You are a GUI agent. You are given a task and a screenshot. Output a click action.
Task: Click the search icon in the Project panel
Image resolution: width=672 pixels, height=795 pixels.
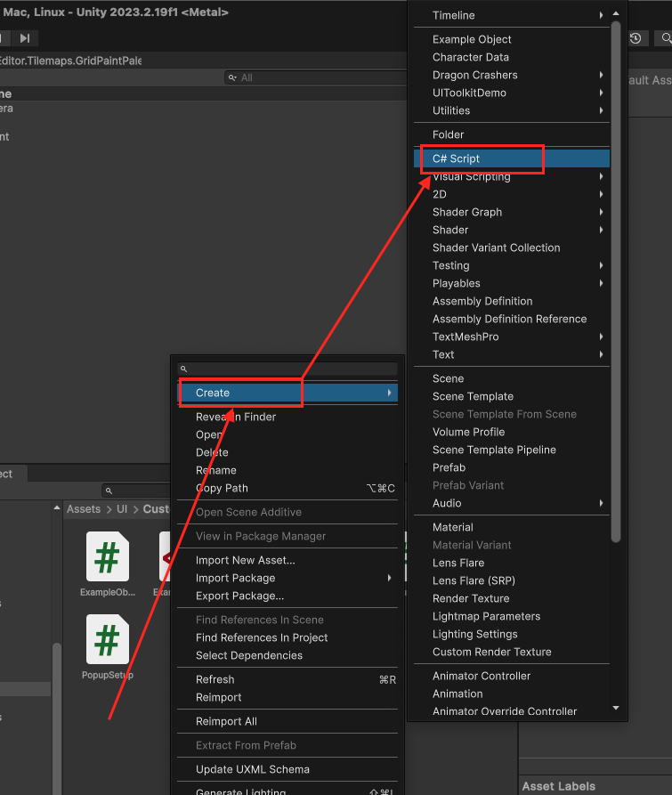click(x=109, y=491)
